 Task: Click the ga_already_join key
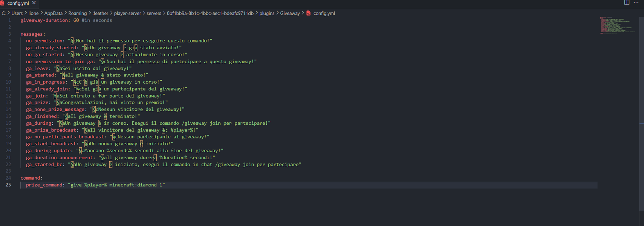[x=47, y=89]
